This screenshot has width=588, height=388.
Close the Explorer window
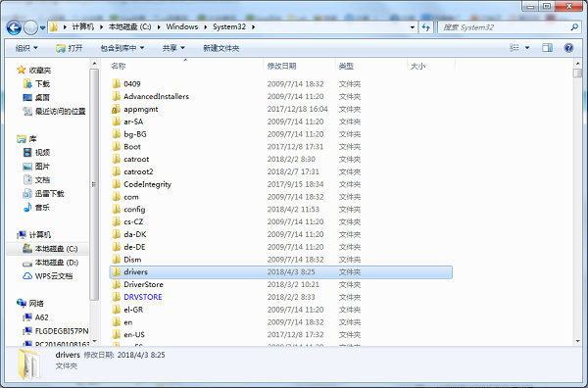tap(568, 6)
